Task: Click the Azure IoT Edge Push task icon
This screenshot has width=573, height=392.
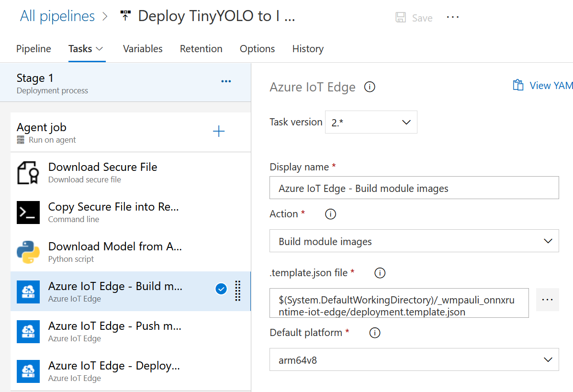Action: coord(28,332)
